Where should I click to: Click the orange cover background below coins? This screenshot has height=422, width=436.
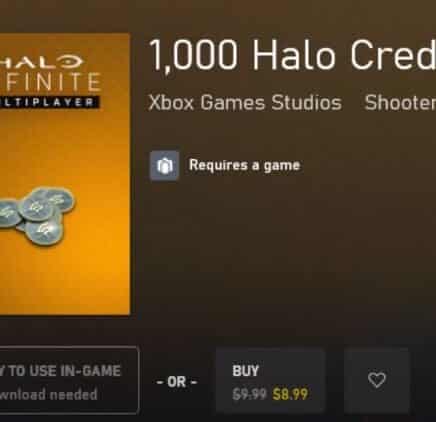pyautogui.click(x=65, y=280)
